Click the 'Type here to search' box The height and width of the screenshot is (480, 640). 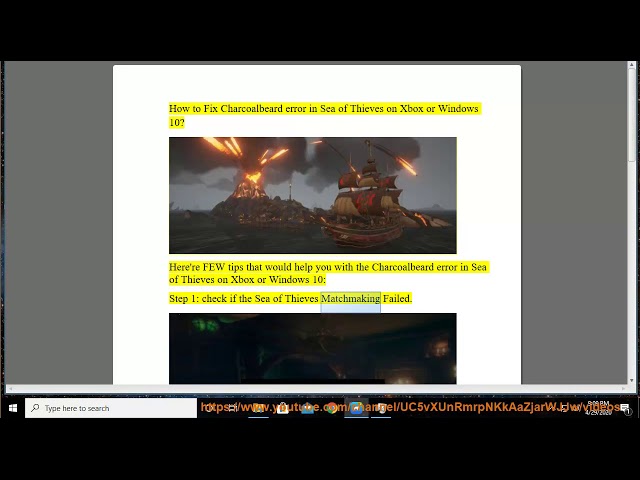tap(111, 408)
